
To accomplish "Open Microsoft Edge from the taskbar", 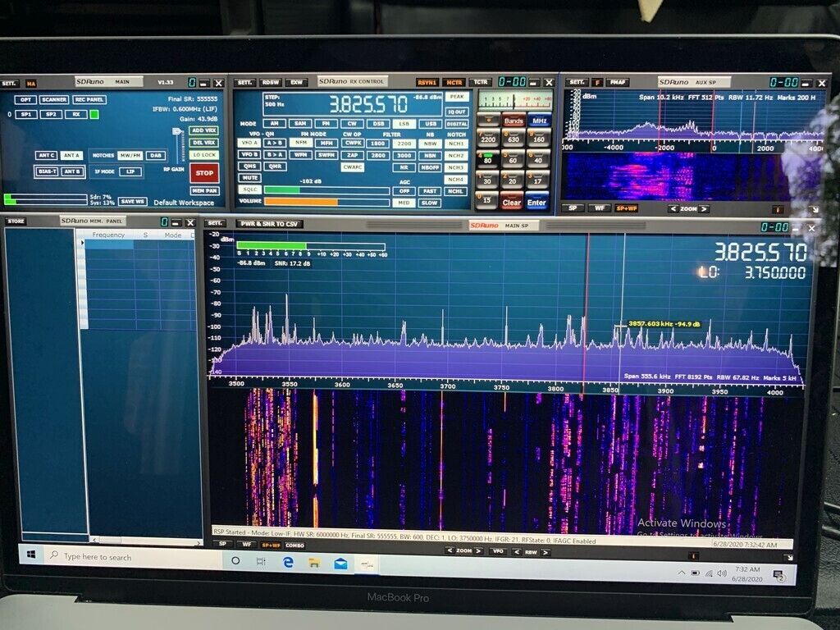I will (288, 562).
